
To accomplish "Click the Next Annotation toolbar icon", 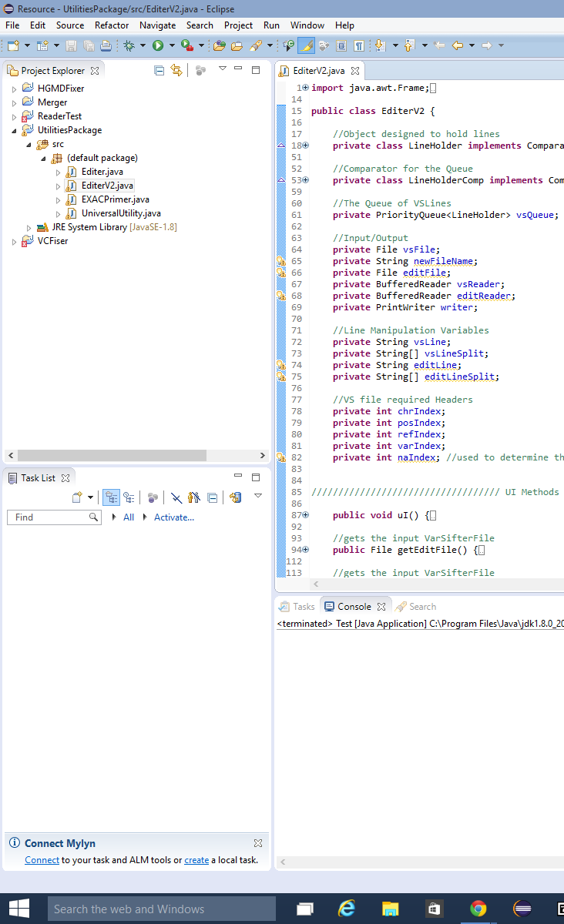I will point(380,45).
